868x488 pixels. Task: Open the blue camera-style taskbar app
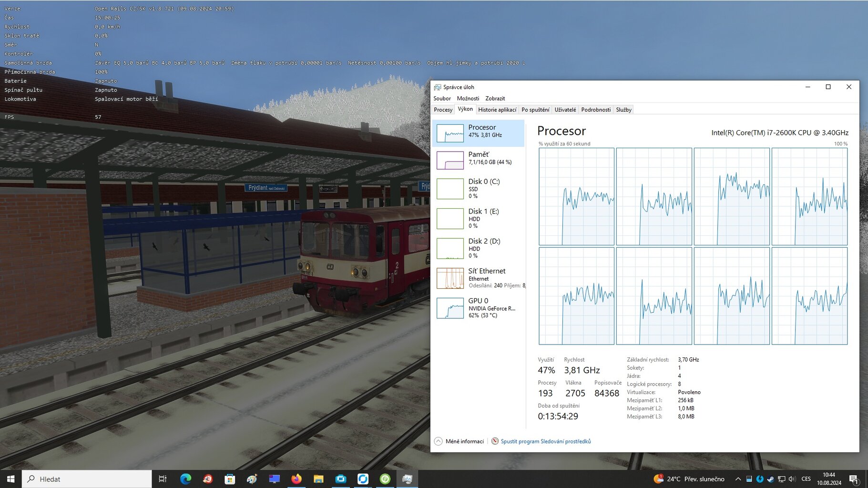tap(341, 479)
